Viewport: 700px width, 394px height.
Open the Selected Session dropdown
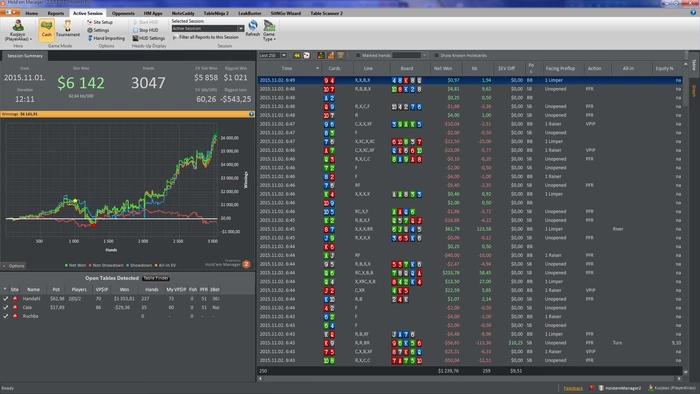click(241, 29)
